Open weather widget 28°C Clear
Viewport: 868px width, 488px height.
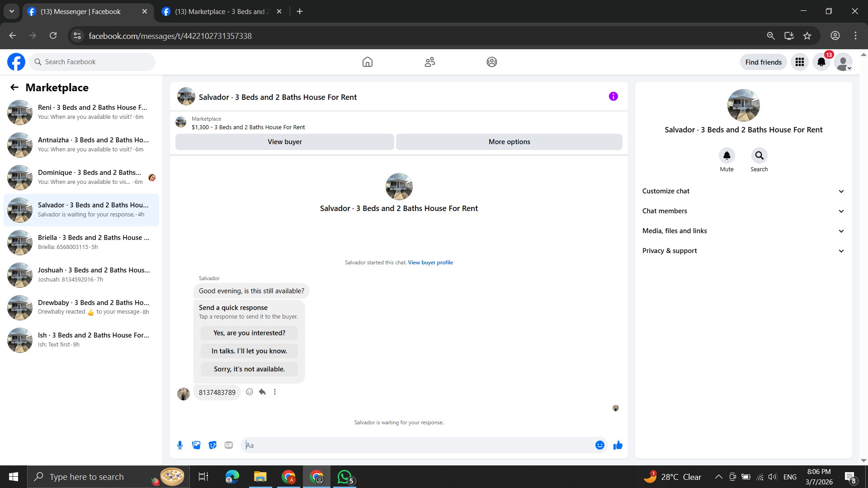click(x=673, y=477)
